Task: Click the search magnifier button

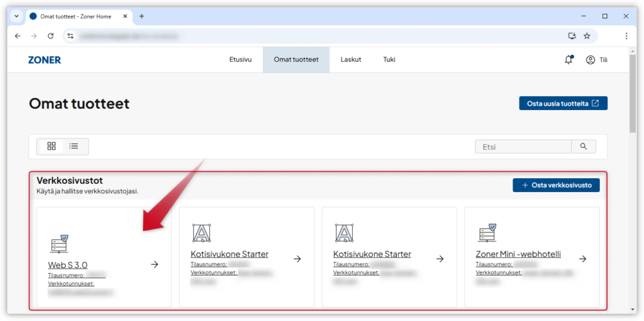Action: point(583,147)
